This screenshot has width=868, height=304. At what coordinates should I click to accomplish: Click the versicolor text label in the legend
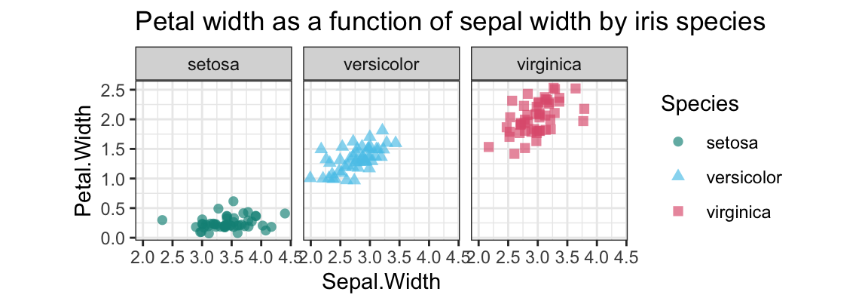pos(744,177)
